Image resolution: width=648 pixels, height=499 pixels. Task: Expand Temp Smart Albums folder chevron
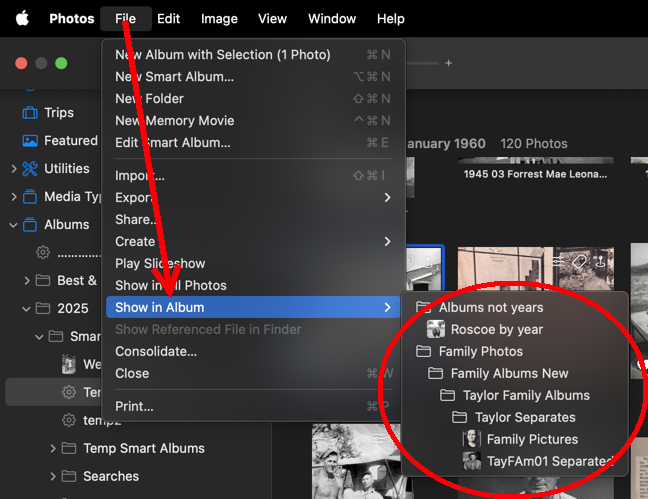coord(52,449)
